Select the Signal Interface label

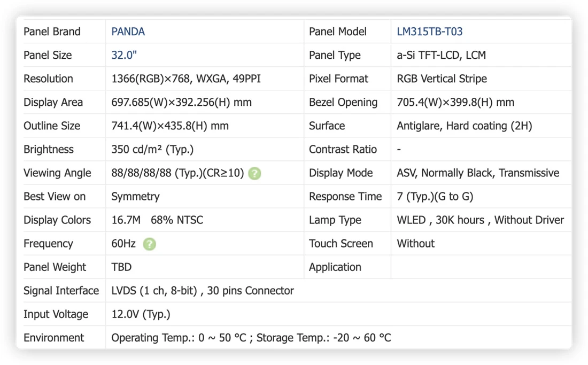(61, 291)
